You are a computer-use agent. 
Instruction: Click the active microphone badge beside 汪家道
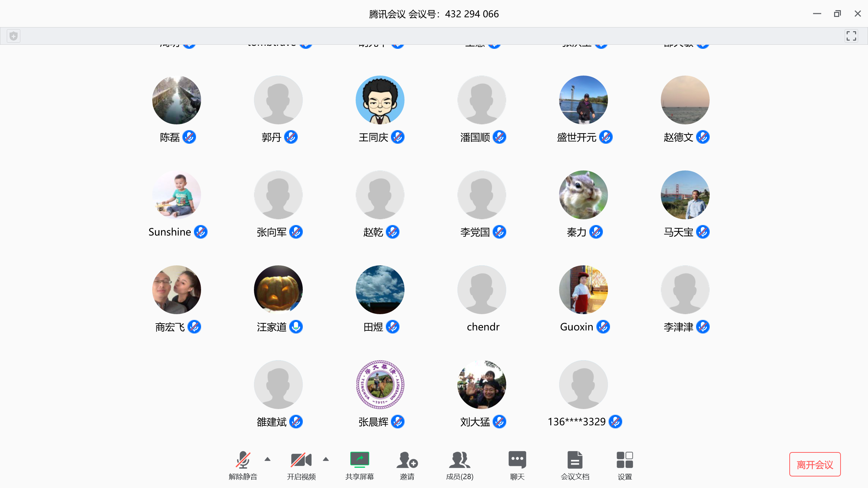296,327
